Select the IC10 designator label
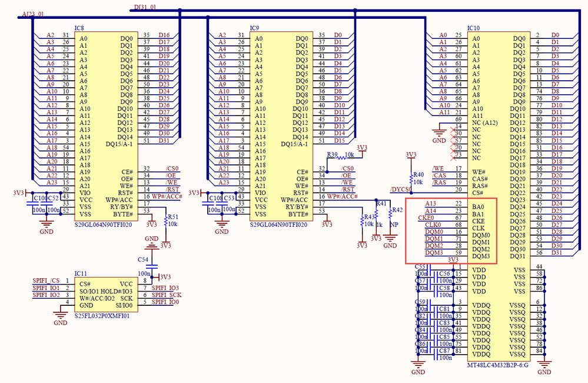588x383 pixels. (473, 28)
